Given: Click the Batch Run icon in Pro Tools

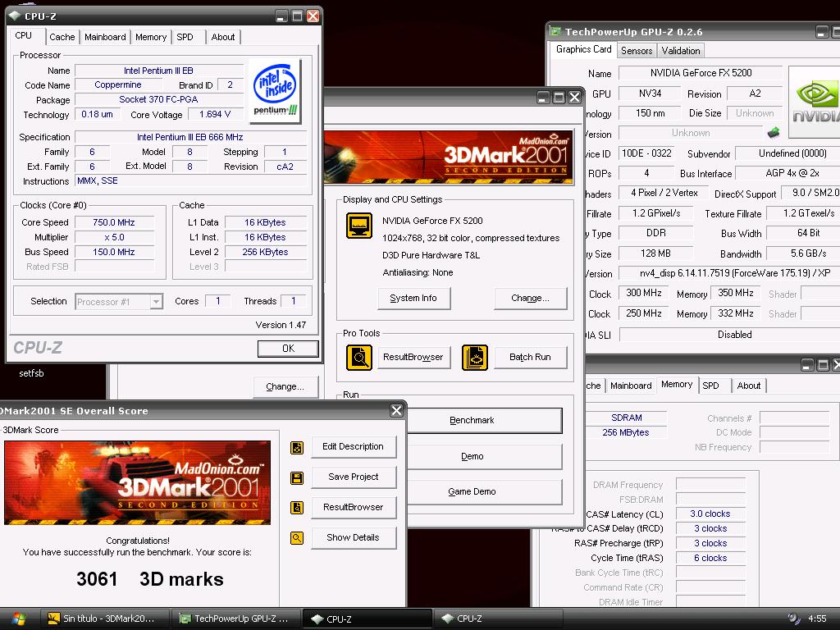Looking at the screenshot, I should click(x=475, y=358).
